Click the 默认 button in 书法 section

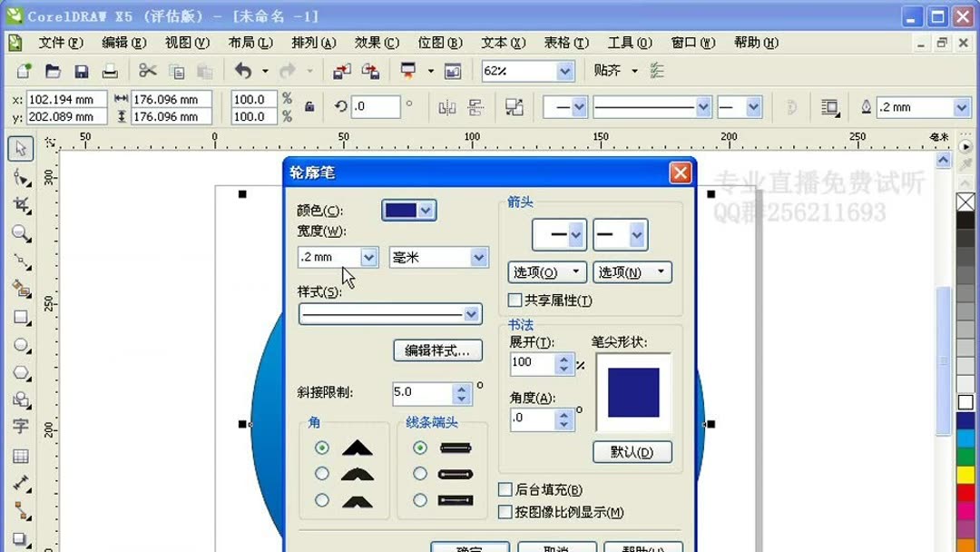[632, 451]
